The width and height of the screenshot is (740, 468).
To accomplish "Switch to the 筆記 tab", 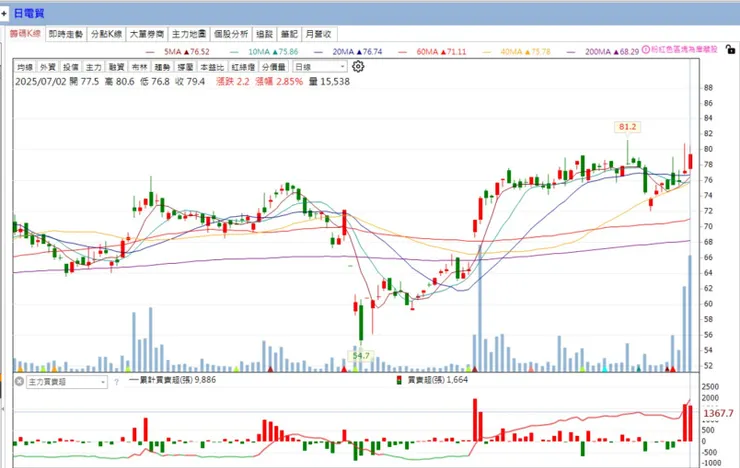I will 289,34.
